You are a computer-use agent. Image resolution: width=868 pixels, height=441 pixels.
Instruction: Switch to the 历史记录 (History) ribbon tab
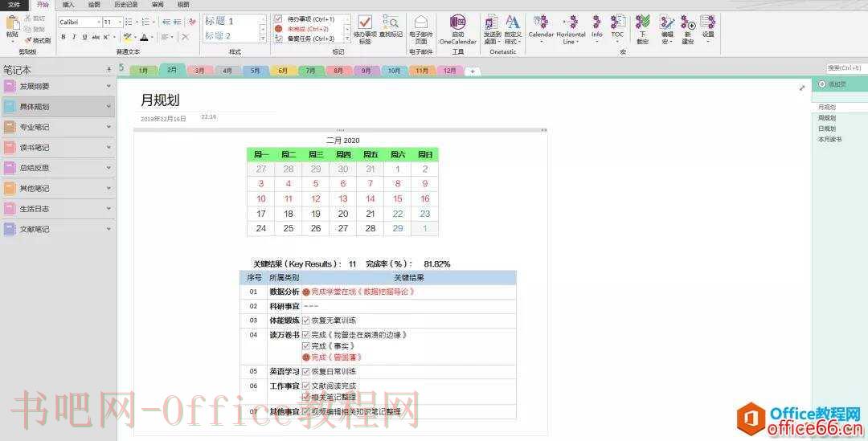tap(125, 5)
